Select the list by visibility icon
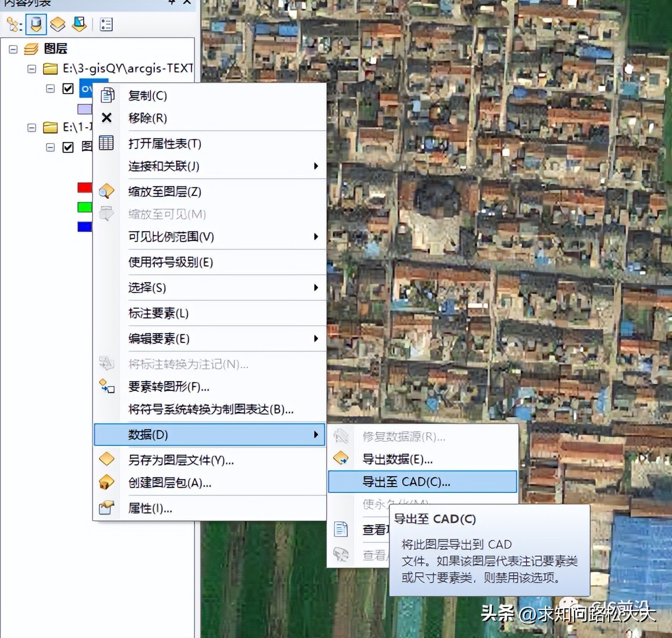The width and height of the screenshot is (672, 638). [59, 24]
